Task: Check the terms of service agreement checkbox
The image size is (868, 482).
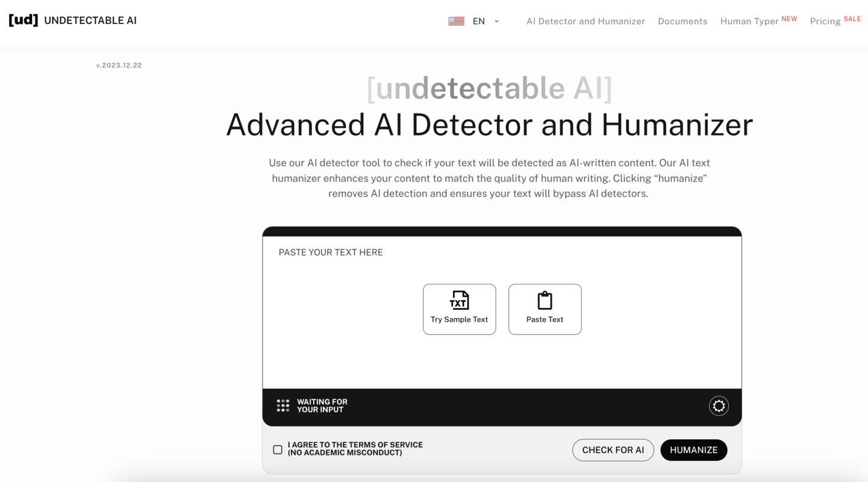Action: point(277,449)
